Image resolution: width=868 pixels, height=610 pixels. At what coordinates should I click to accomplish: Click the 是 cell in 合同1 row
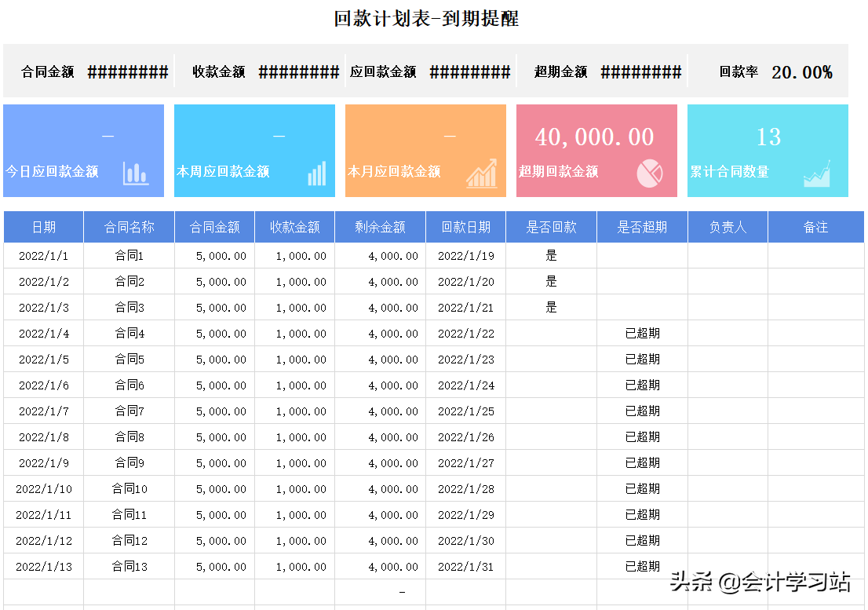(552, 256)
